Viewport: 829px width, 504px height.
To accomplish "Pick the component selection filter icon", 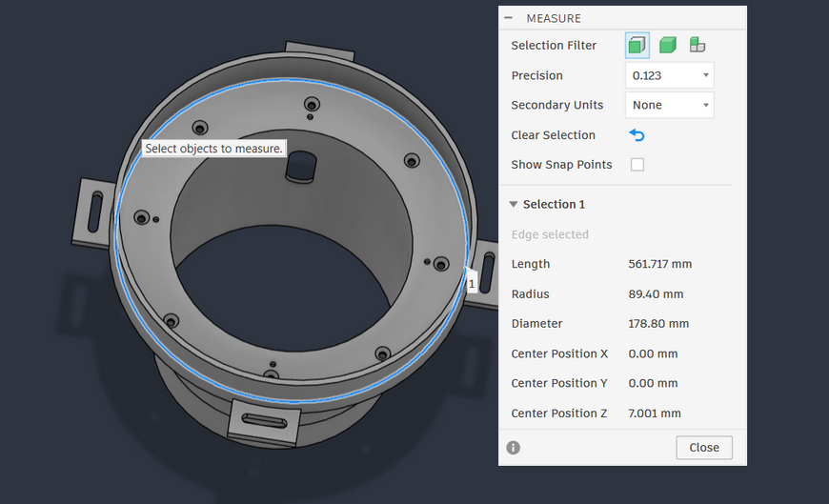I will pyautogui.click(x=698, y=45).
